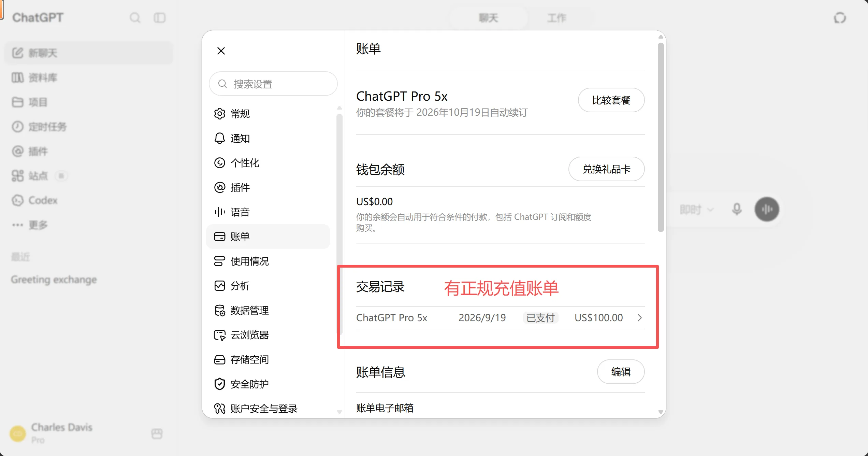
Task: Select the 个性化 personalization icon
Action: tap(220, 163)
